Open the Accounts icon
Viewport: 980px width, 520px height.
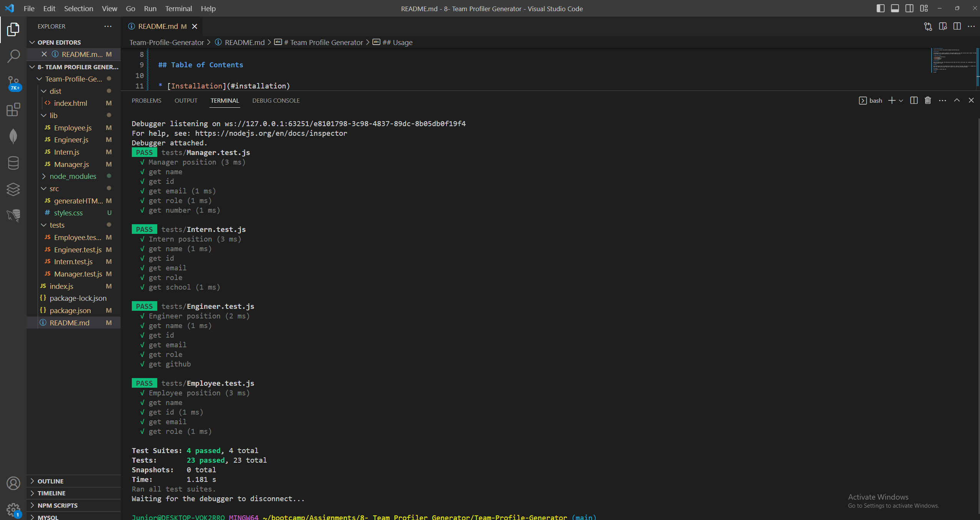(13, 483)
